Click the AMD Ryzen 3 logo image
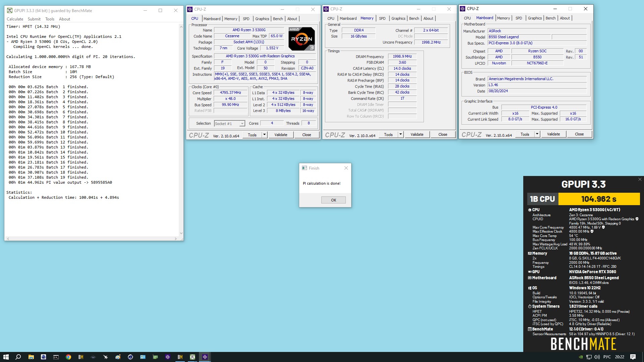The image size is (644, 362). point(302,39)
